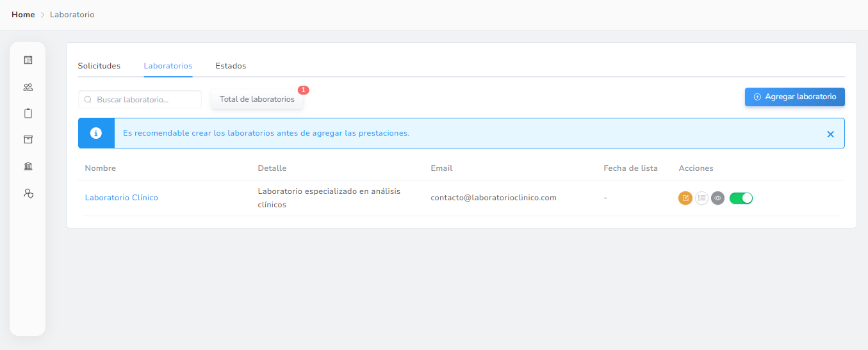Edit Laboratorio Clínico with the orange pencil icon
The height and width of the screenshot is (350, 868).
pyautogui.click(x=685, y=198)
